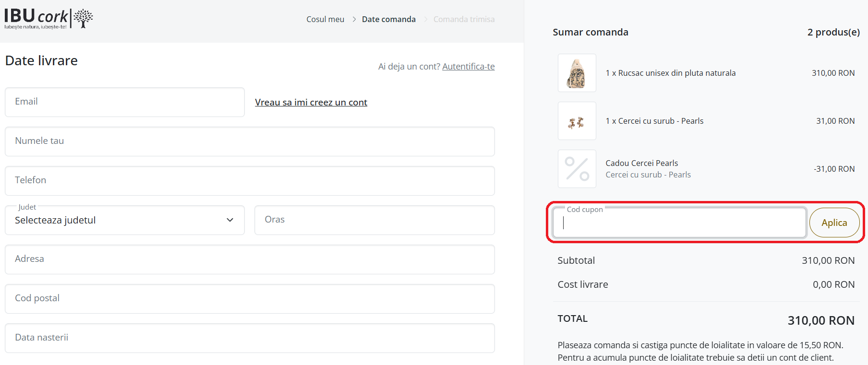Click the IBU cork logo
This screenshot has height=365, width=868.
48,19
